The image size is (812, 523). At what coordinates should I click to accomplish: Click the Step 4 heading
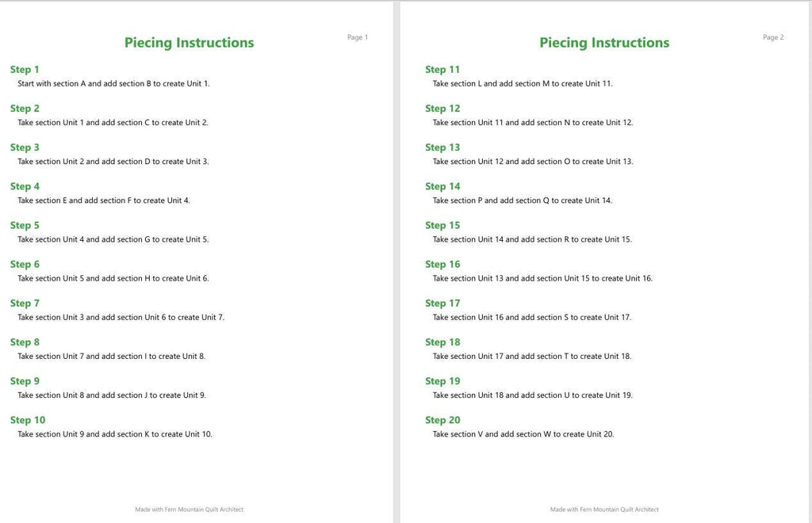[25, 186]
